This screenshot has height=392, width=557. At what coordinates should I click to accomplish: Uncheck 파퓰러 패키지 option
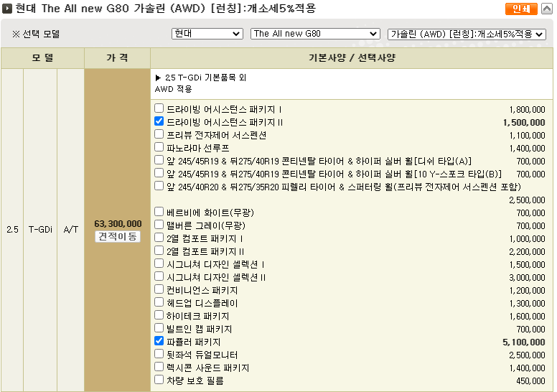coord(159,341)
